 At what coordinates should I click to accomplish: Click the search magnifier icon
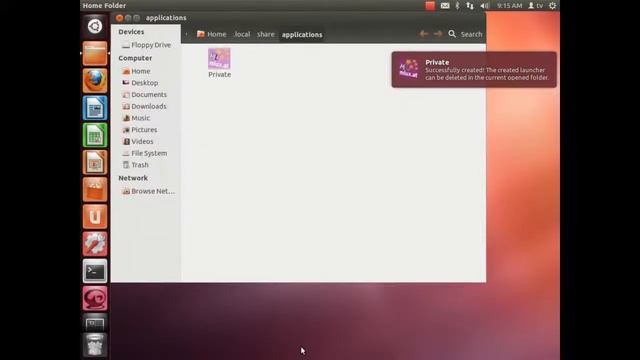tap(452, 34)
